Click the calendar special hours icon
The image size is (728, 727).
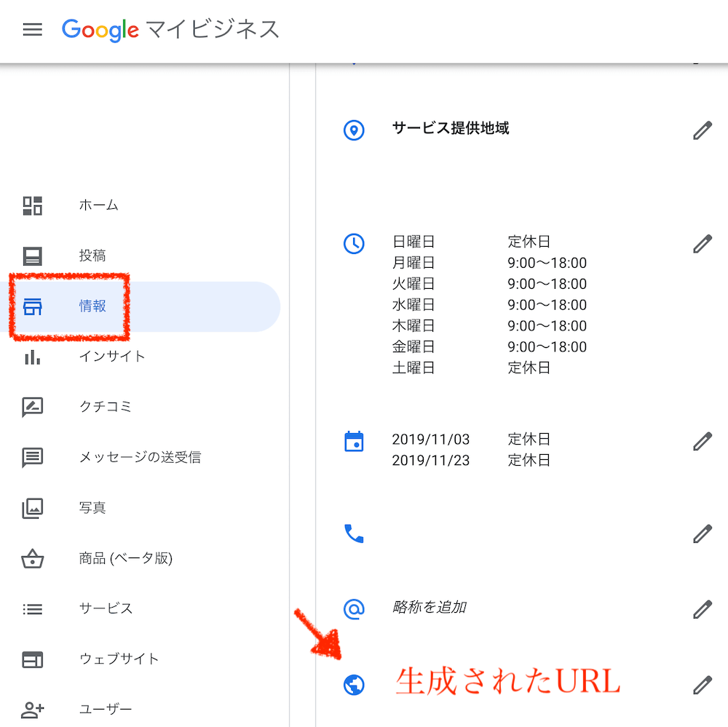(354, 442)
